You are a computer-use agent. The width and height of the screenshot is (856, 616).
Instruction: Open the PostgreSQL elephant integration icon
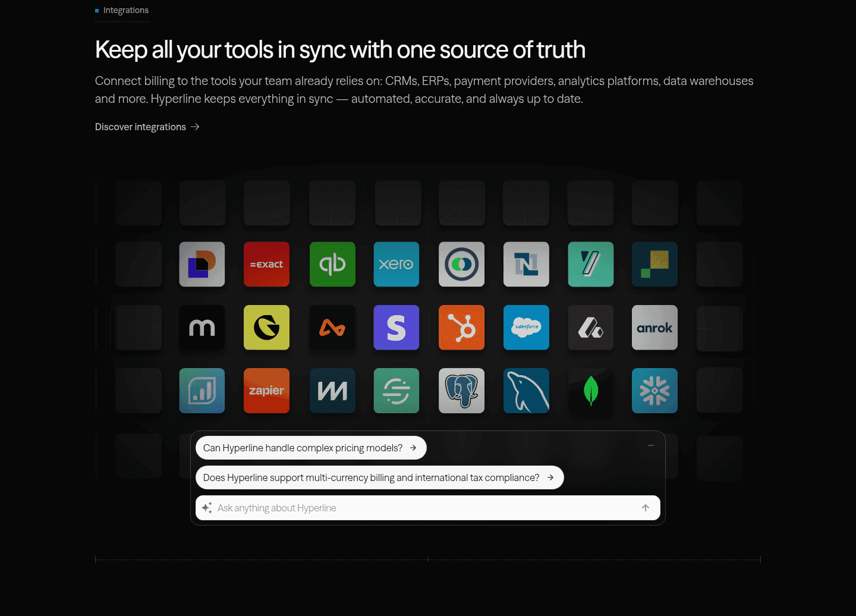coord(461,391)
